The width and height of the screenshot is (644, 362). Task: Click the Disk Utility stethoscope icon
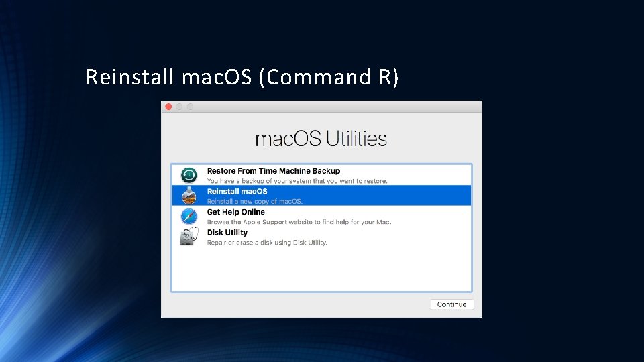(x=189, y=237)
